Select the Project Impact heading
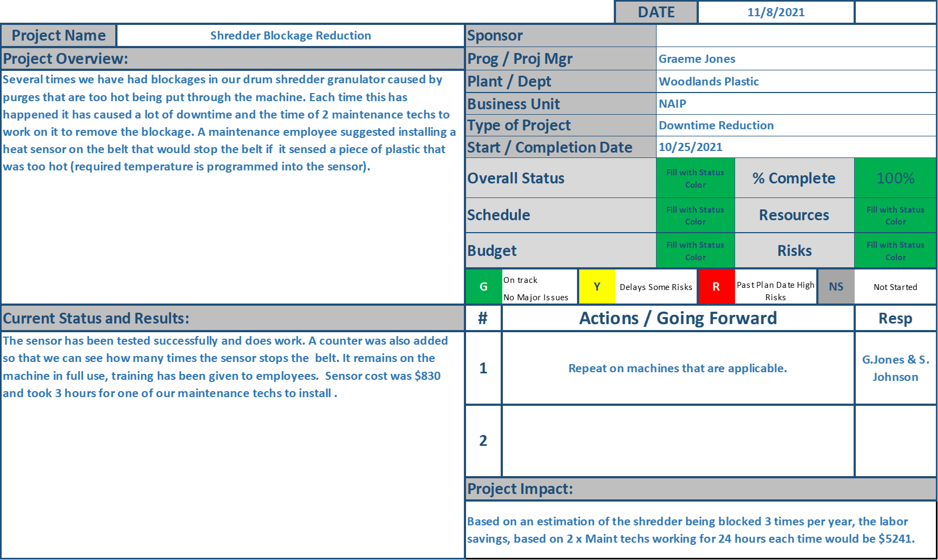 click(701, 489)
